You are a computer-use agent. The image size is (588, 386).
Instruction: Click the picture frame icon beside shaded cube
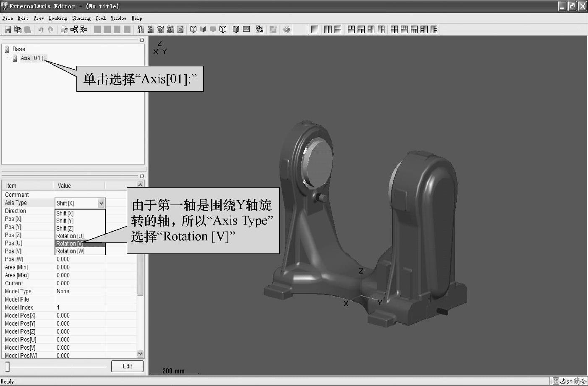(246, 29)
